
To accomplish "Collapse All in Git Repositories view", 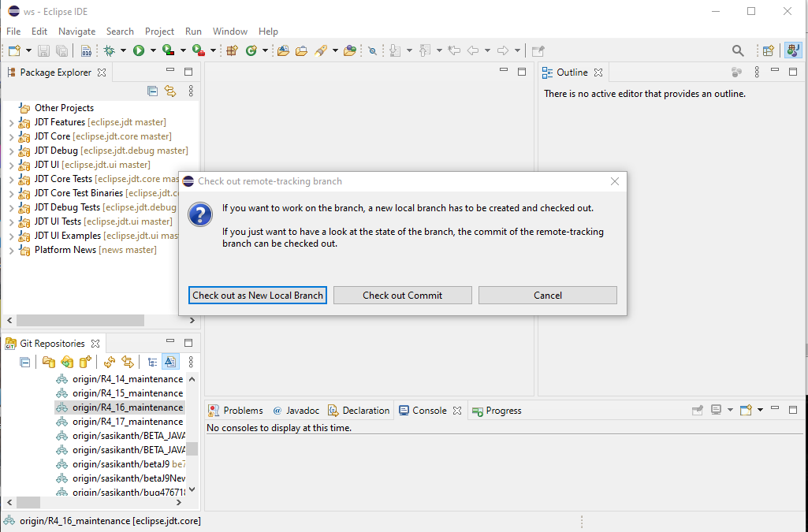I will click(x=24, y=362).
